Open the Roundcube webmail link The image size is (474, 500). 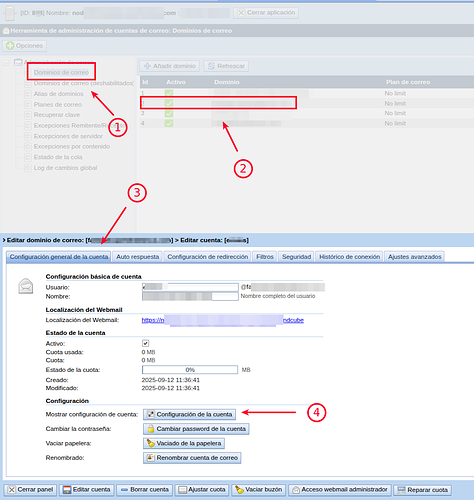tap(223, 320)
